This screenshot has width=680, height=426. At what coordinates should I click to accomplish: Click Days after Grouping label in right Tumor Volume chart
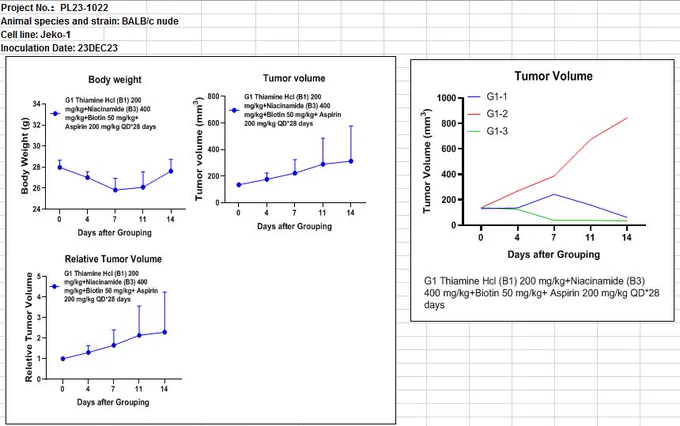point(554,254)
